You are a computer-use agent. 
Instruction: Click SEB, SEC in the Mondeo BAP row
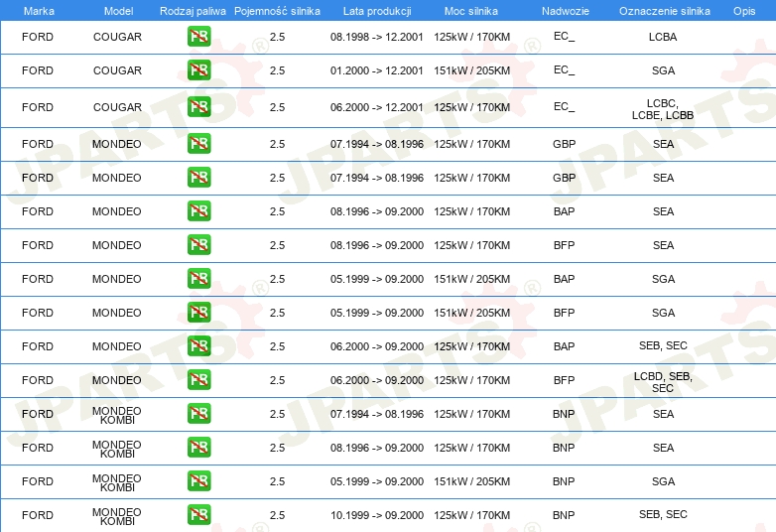pos(663,345)
